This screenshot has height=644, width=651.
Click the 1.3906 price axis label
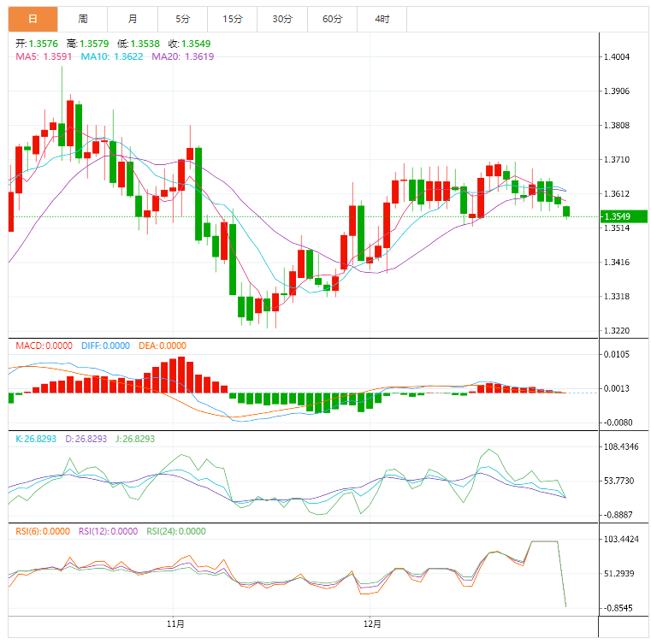(x=616, y=92)
